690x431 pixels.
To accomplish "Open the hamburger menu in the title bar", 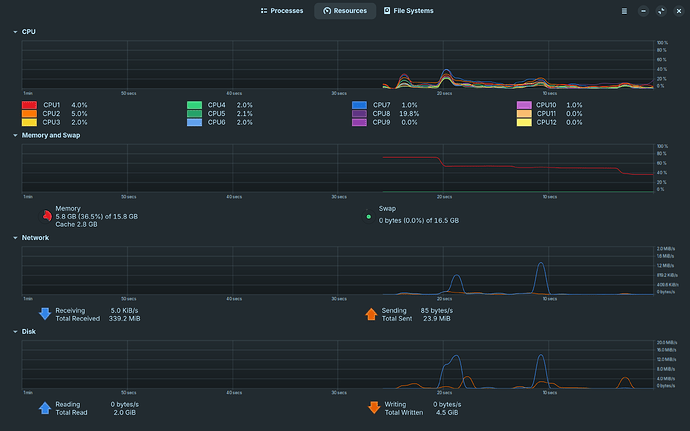I will [624, 11].
